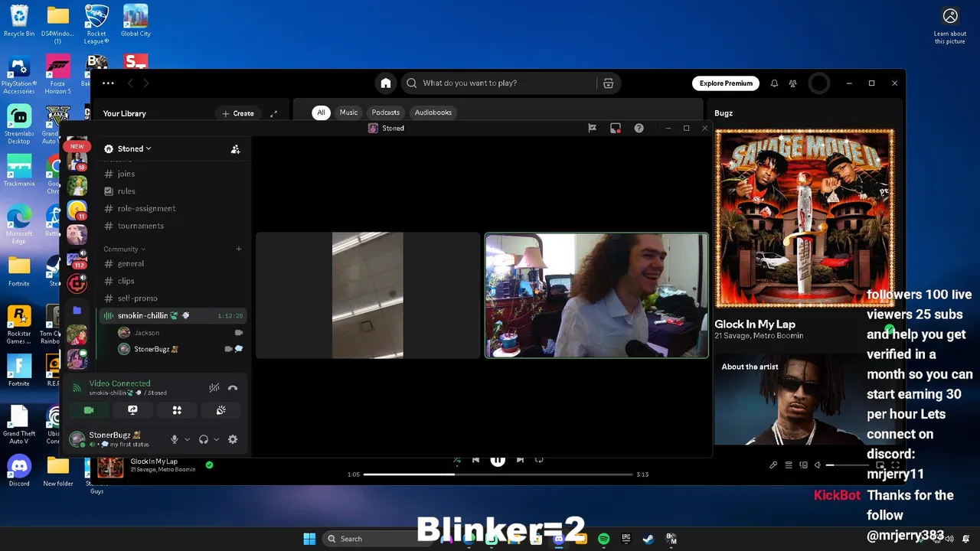Open the general channel
Viewport: 980px width, 551px height.
click(x=172, y=263)
